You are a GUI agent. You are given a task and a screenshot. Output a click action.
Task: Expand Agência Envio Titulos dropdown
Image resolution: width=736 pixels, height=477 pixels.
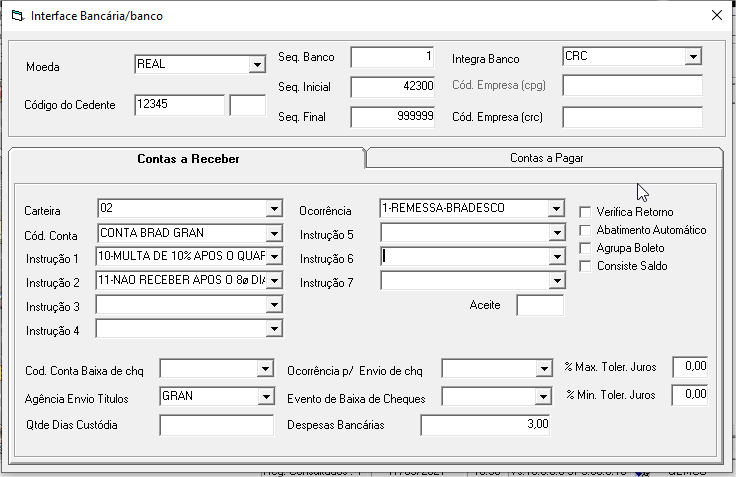(266, 397)
